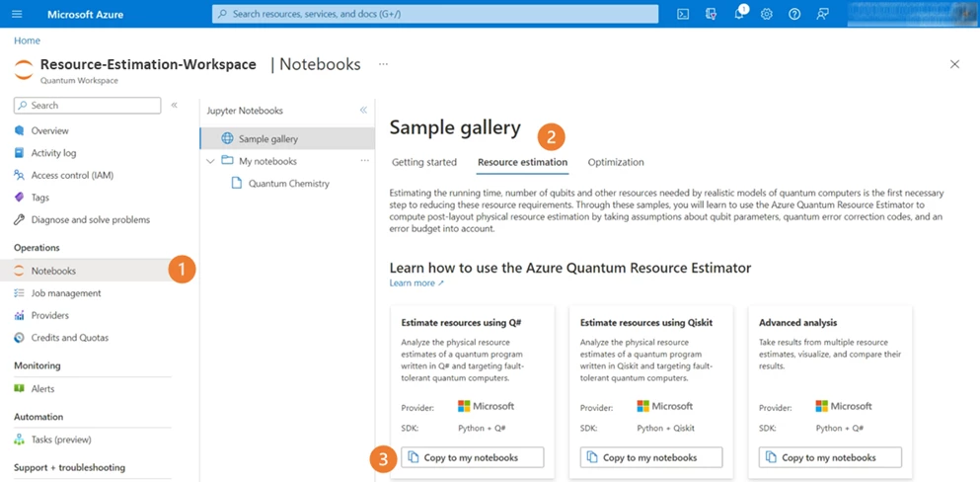The height and width of the screenshot is (482, 980).
Task: Open the Azure portal hamburger menu
Action: coord(17,14)
